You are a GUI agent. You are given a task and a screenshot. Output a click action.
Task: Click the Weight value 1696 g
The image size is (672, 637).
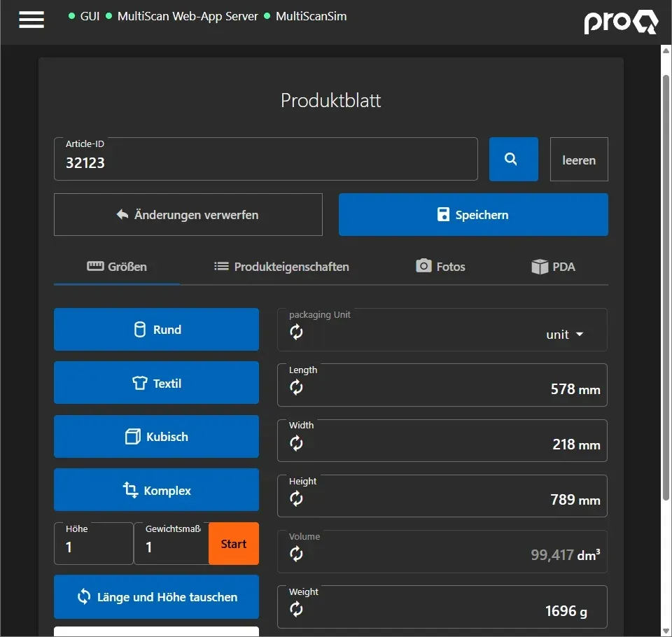click(566, 611)
